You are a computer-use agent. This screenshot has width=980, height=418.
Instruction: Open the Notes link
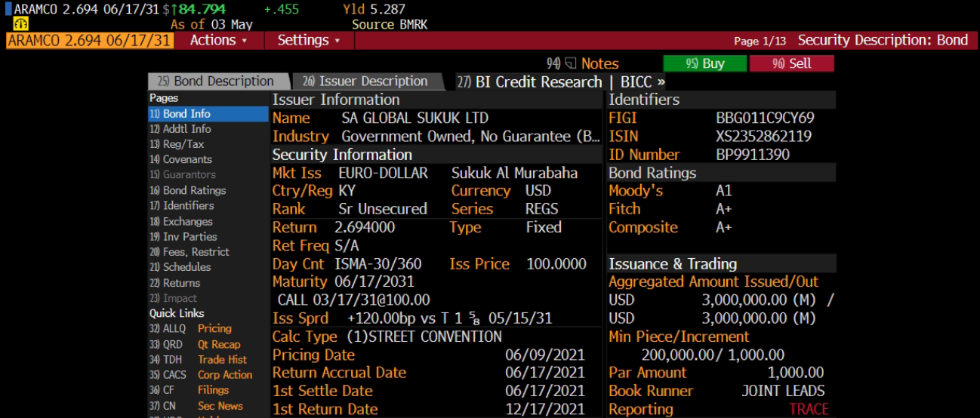coord(600,64)
